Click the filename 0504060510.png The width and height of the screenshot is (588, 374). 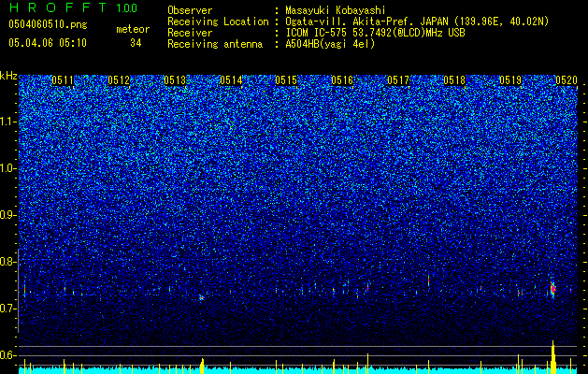pyautogui.click(x=48, y=24)
